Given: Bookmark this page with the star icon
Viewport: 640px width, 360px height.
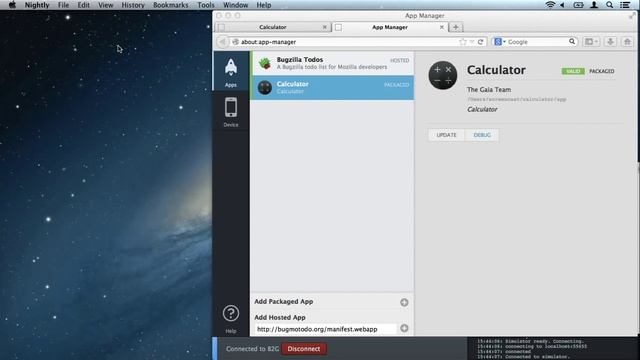Looking at the screenshot, I should (462, 42).
